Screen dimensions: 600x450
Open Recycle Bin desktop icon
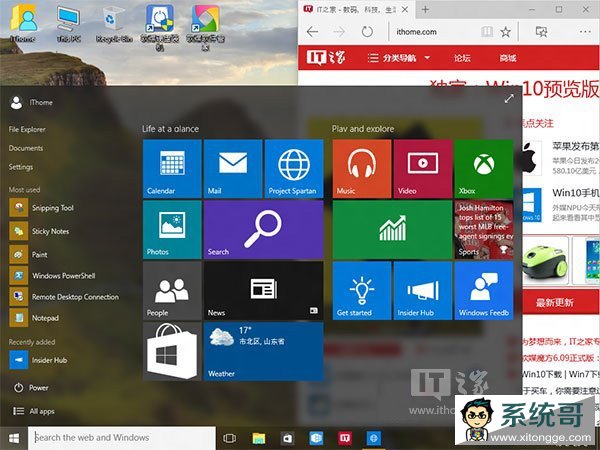tap(114, 24)
